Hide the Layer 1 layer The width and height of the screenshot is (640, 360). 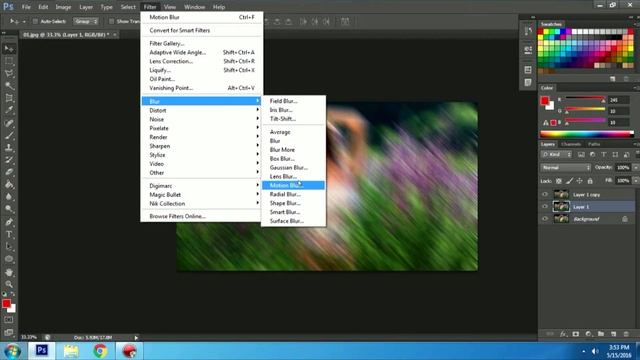pyautogui.click(x=545, y=207)
